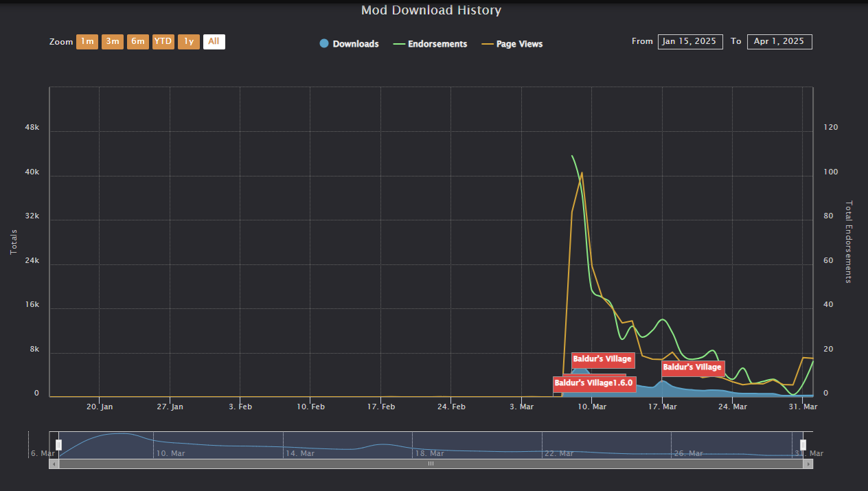Click the left navigator range handle

[58, 445]
